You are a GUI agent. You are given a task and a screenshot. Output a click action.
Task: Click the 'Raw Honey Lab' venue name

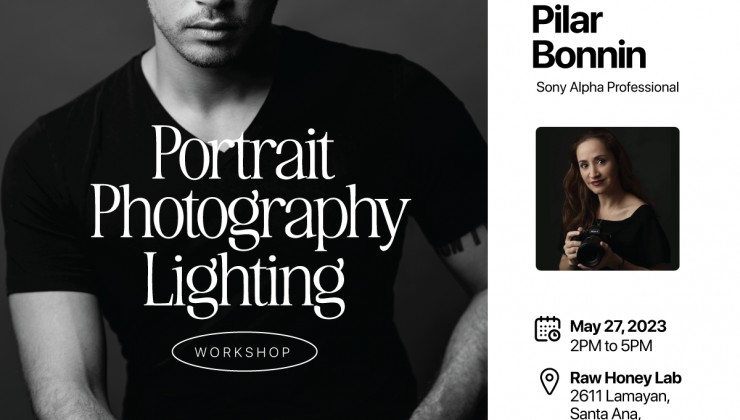626,378
